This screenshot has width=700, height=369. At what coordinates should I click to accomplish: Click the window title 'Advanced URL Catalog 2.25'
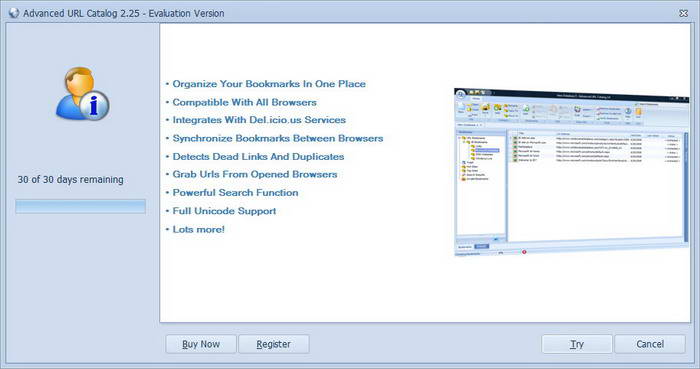pos(81,13)
